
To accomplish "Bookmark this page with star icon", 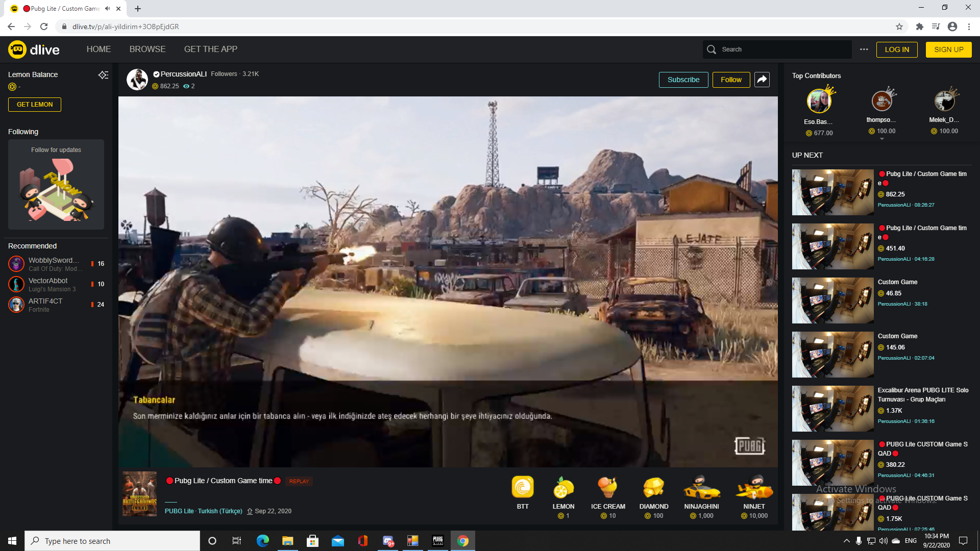I will 899,27.
